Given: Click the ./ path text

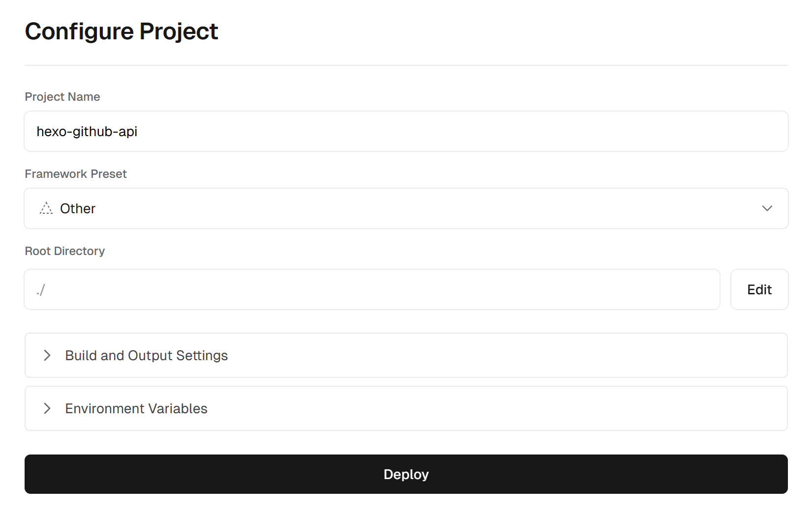Looking at the screenshot, I should point(41,290).
